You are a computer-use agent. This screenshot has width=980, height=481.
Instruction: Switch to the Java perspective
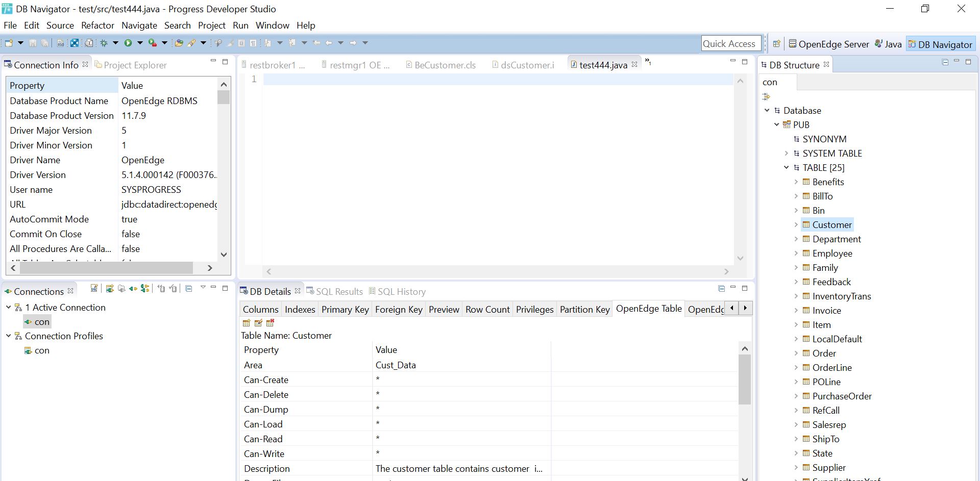[888, 44]
